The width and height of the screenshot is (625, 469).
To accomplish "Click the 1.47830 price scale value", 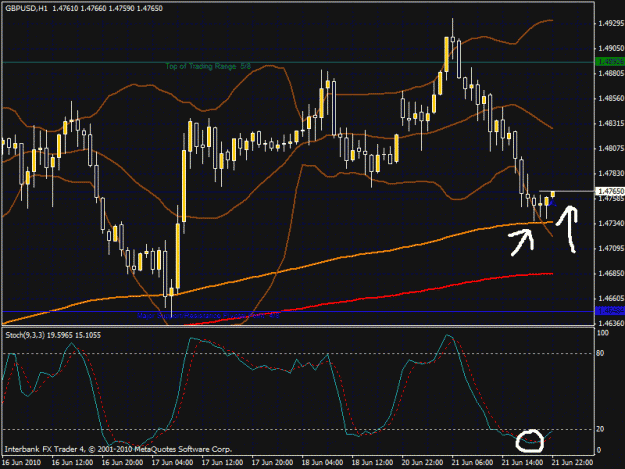I will (x=611, y=174).
